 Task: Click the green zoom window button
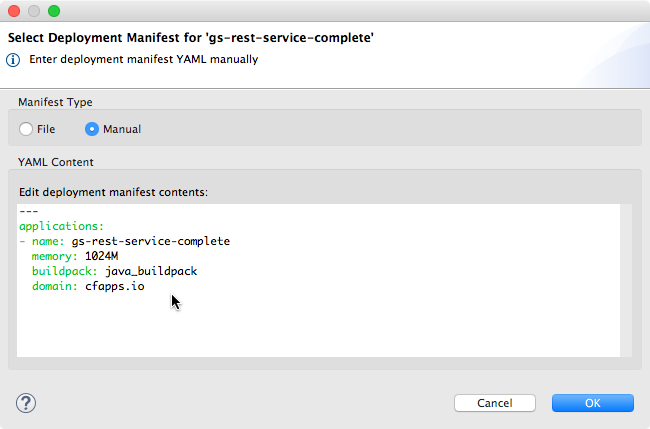tap(54, 11)
